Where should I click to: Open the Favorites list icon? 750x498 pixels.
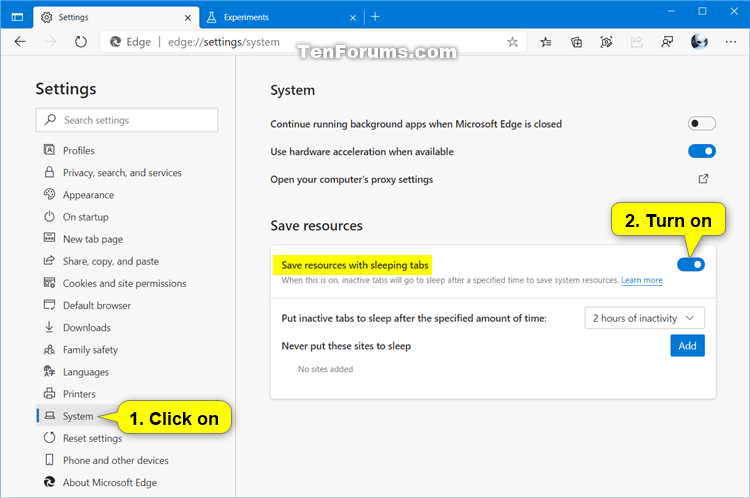(x=546, y=42)
